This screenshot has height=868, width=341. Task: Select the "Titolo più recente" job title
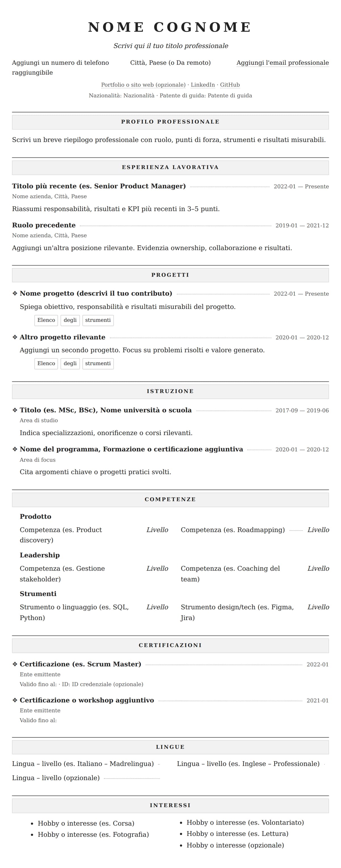point(99,186)
